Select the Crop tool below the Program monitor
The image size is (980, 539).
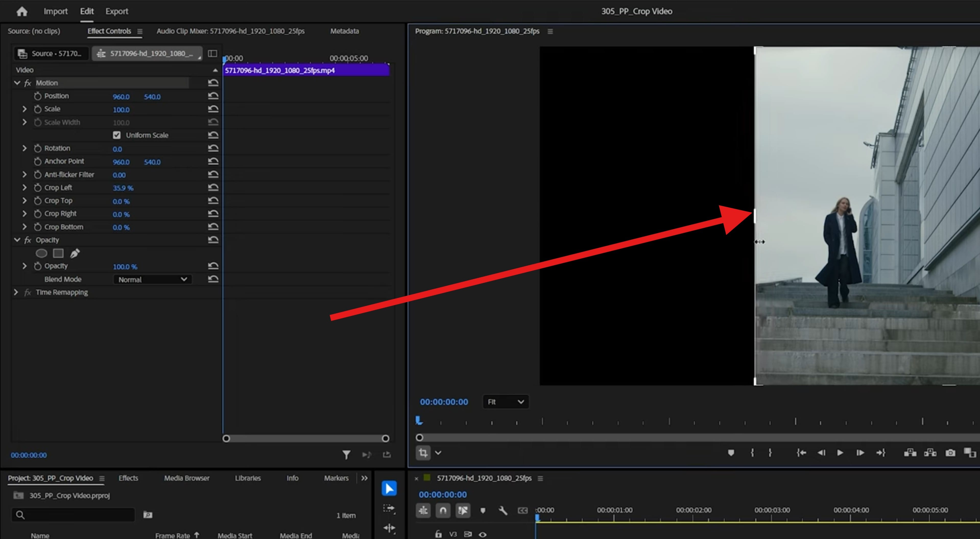[x=423, y=453]
